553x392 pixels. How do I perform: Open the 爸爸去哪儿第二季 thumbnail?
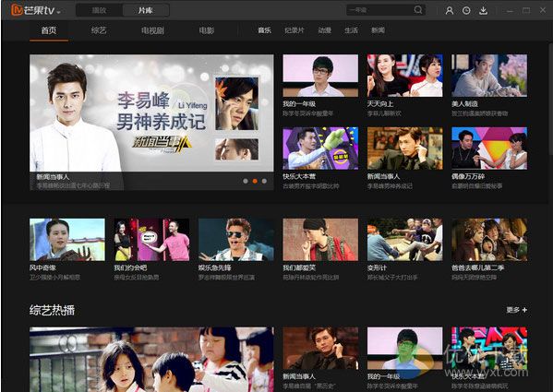click(489, 240)
